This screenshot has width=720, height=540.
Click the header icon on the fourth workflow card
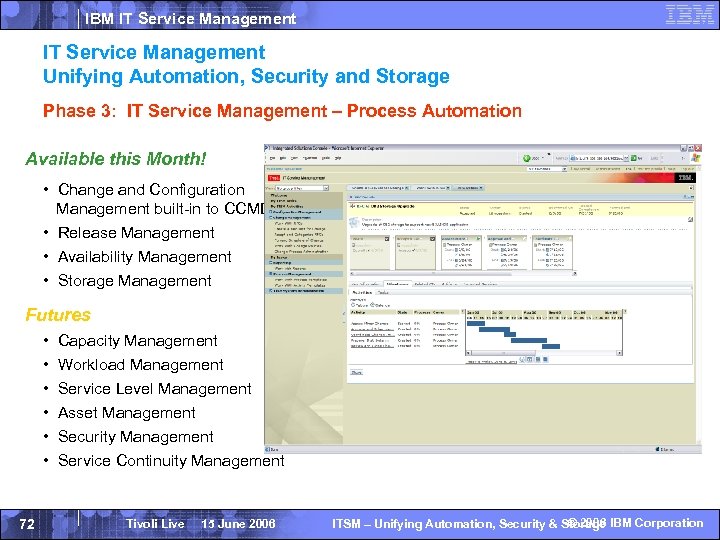[x=524, y=239]
